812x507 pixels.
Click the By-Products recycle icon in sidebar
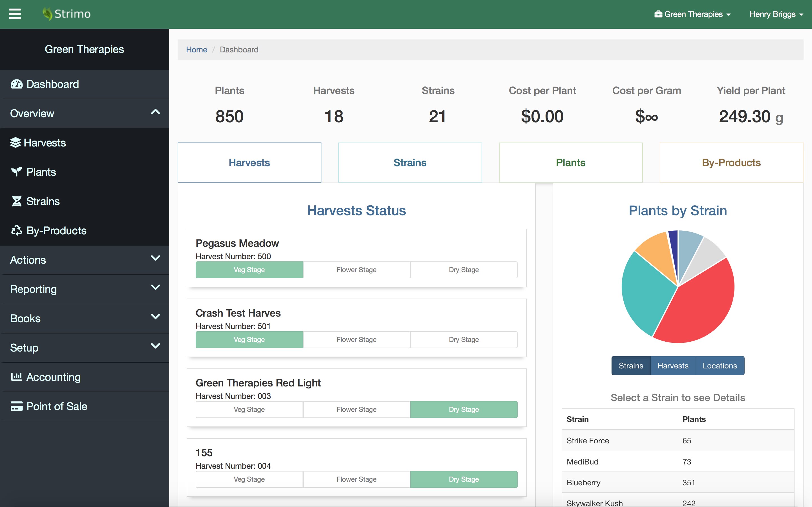tap(16, 230)
